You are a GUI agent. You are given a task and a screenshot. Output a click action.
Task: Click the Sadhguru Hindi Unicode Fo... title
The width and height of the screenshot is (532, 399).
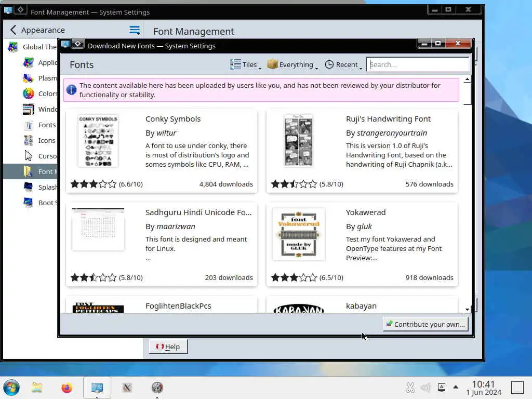tap(198, 212)
